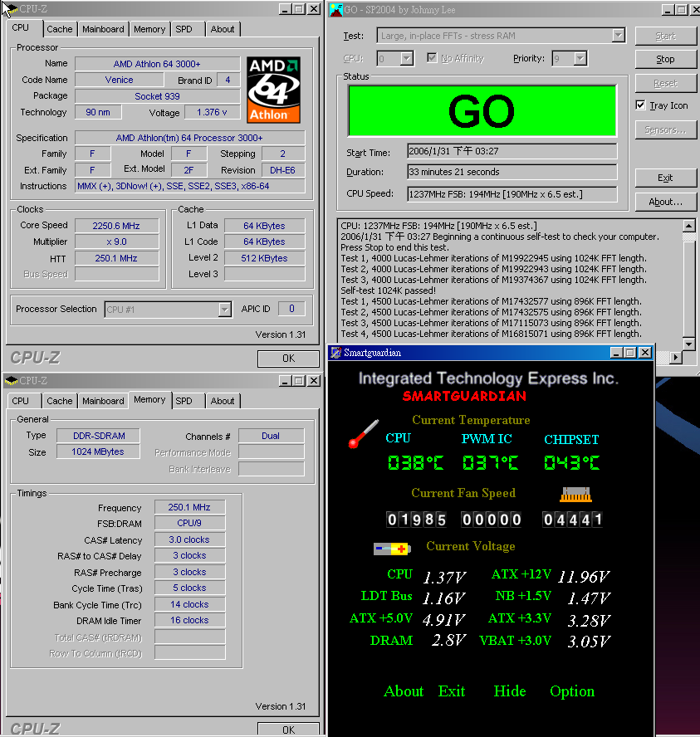Image resolution: width=700 pixels, height=737 pixels.
Task: Minimize the top CPU-Z window
Action: [285, 9]
